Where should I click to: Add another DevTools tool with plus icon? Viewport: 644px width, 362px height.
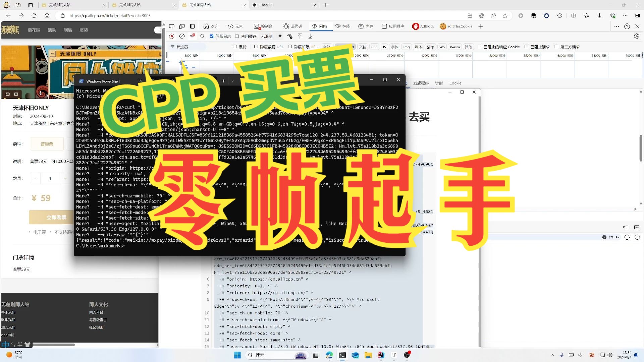[x=481, y=26]
